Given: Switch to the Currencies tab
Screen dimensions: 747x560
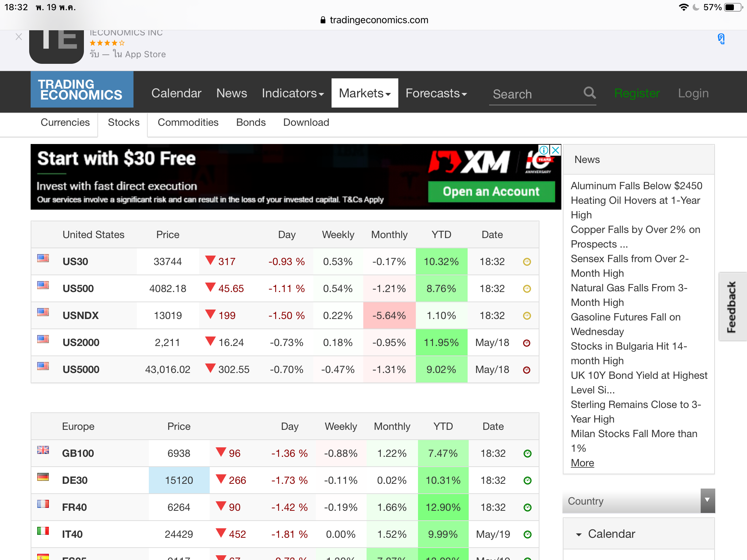Looking at the screenshot, I should pos(65,122).
